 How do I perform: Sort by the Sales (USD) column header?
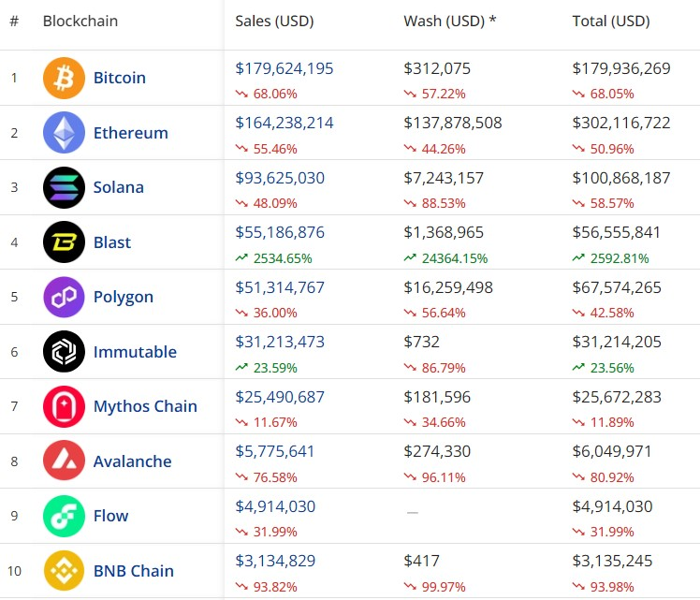274,21
